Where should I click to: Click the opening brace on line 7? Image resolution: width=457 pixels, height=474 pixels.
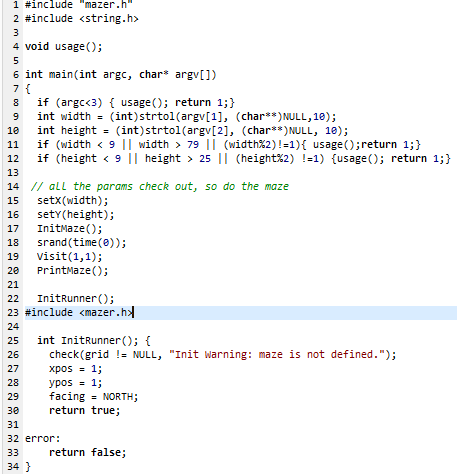coord(28,89)
